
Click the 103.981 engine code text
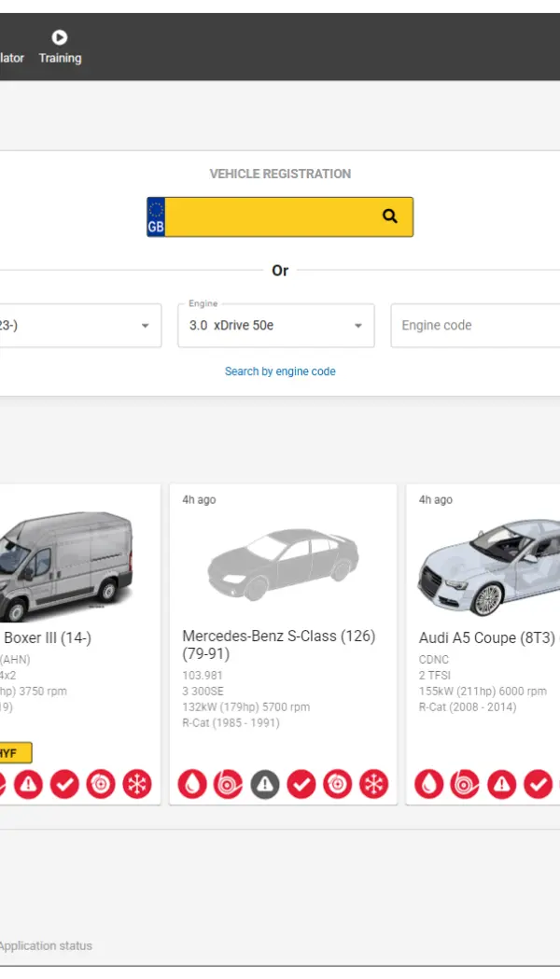click(203, 676)
